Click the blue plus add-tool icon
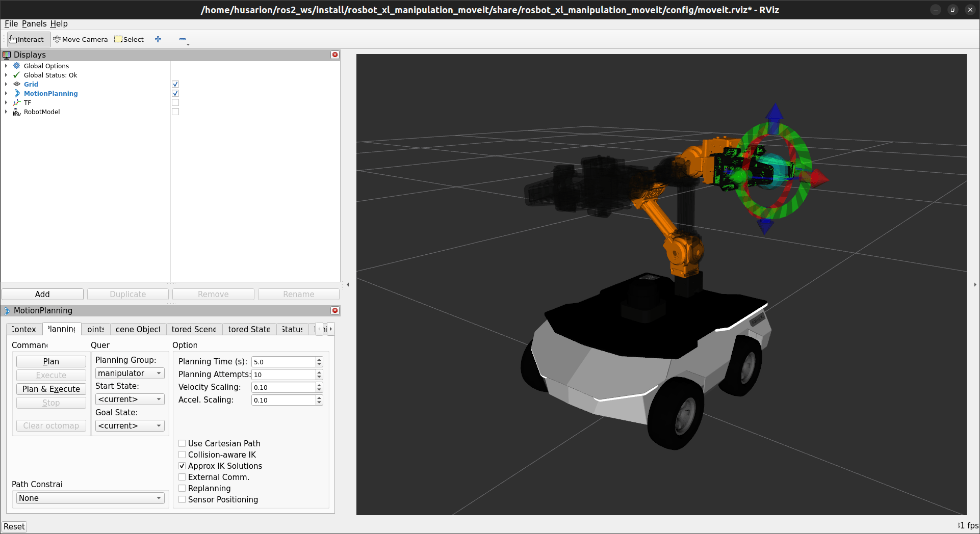This screenshot has width=980, height=534. coord(158,39)
